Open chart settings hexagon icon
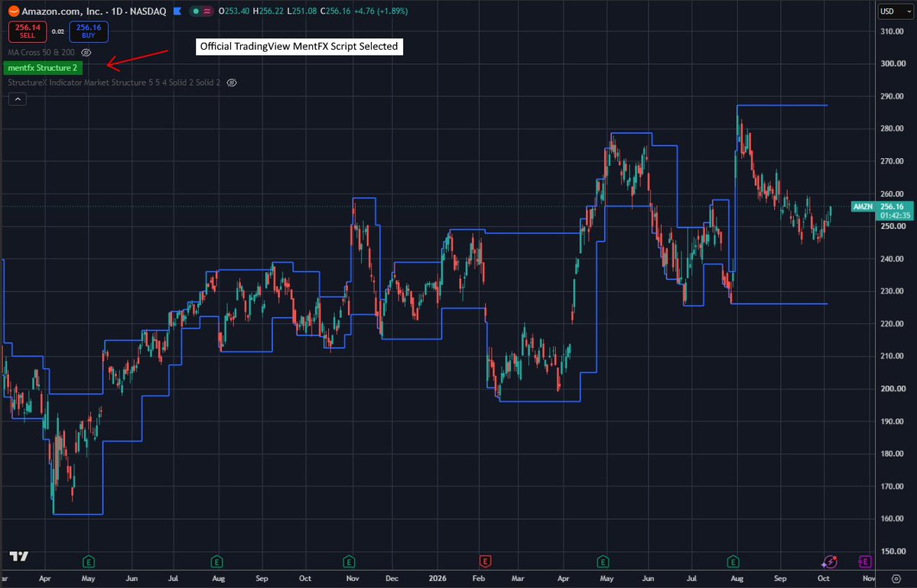The image size is (917, 588). [896, 579]
